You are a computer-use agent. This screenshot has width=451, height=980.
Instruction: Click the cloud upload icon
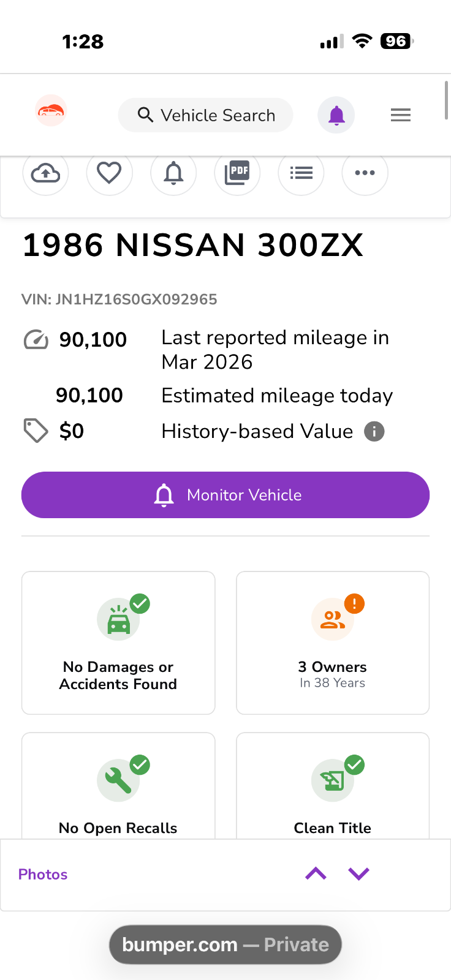point(45,173)
